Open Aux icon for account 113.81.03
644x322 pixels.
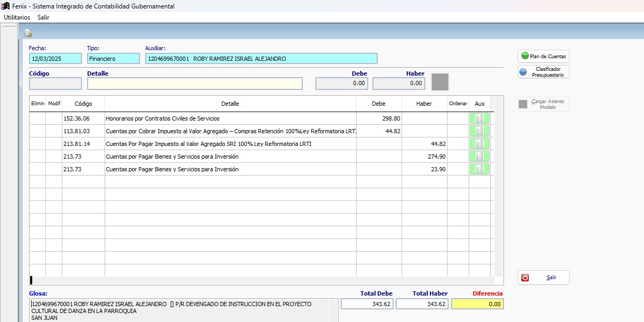click(479, 131)
